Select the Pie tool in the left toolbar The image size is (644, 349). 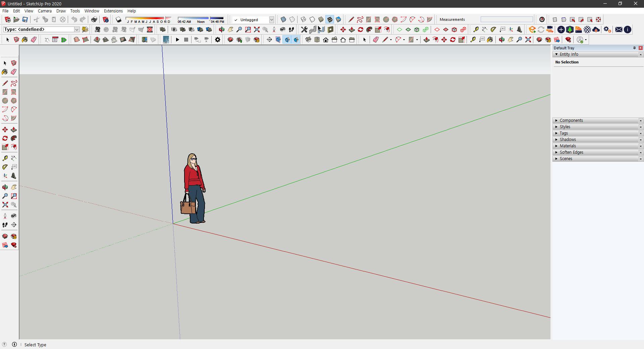pyautogui.click(x=14, y=118)
